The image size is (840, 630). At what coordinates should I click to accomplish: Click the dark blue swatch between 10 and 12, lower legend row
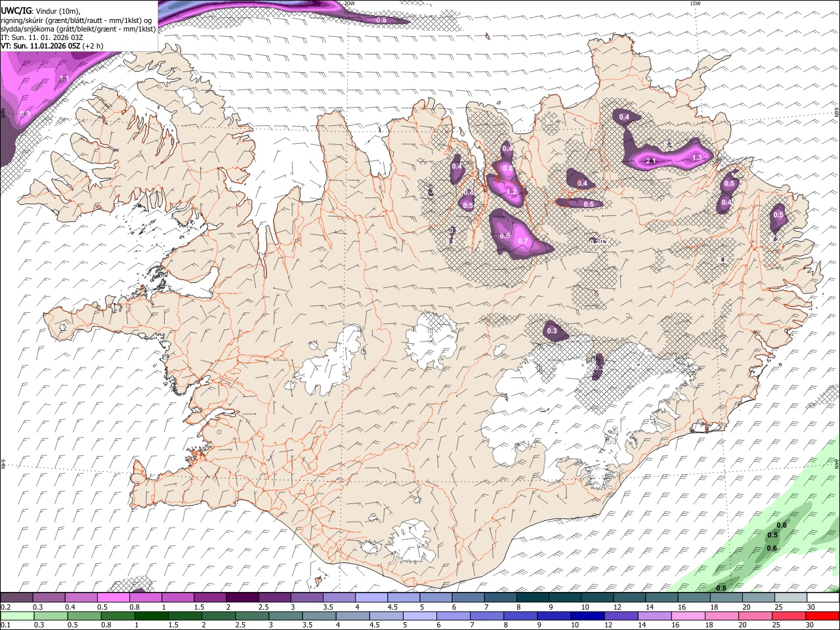587,616
